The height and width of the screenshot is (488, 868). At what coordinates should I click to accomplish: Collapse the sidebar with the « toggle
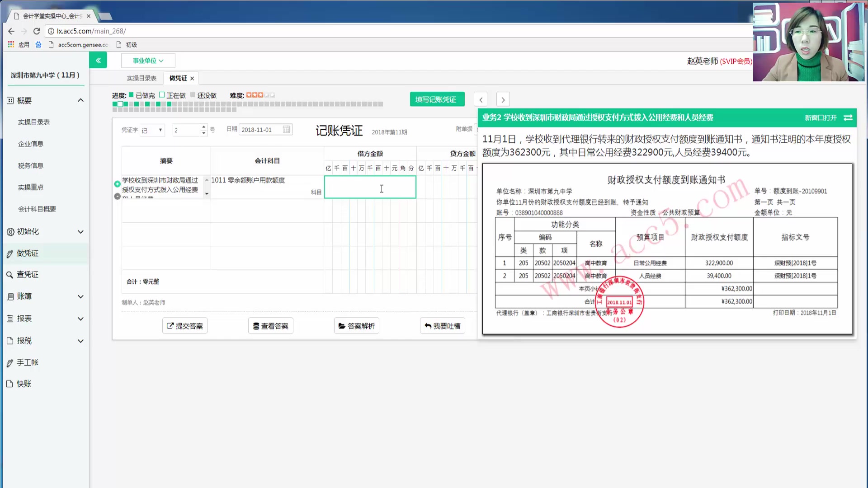pyautogui.click(x=98, y=60)
